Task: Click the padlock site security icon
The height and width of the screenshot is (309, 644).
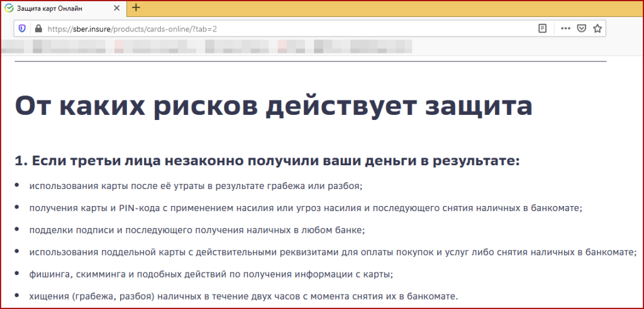Action: (38, 28)
